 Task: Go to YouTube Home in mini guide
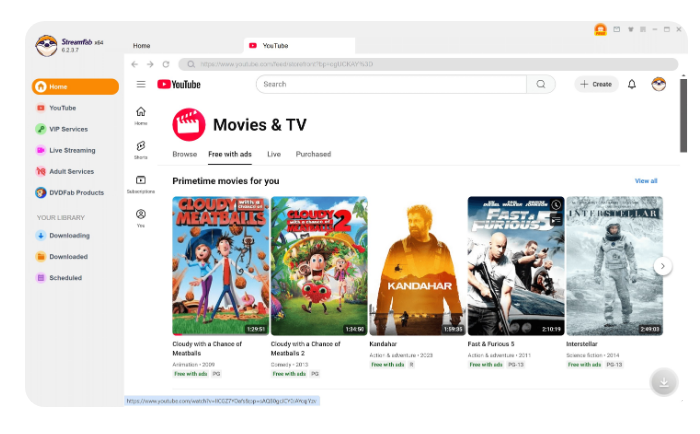click(141, 116)
